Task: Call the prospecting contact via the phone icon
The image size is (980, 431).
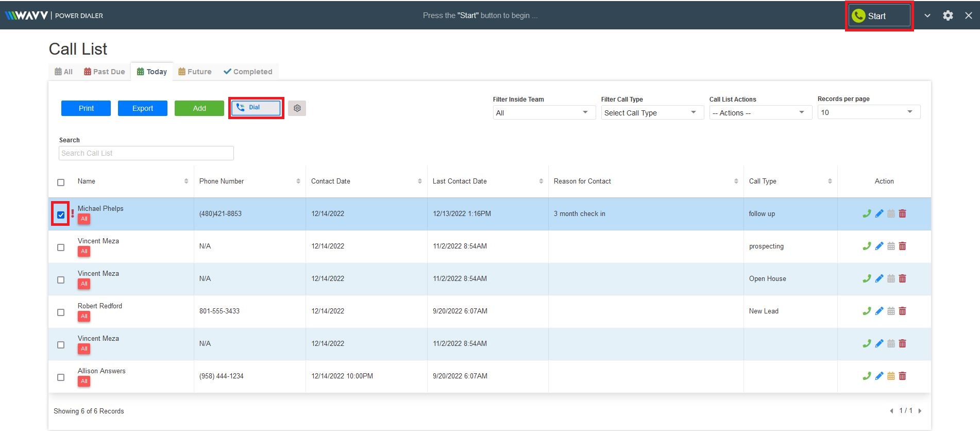Action: [867, 246]
